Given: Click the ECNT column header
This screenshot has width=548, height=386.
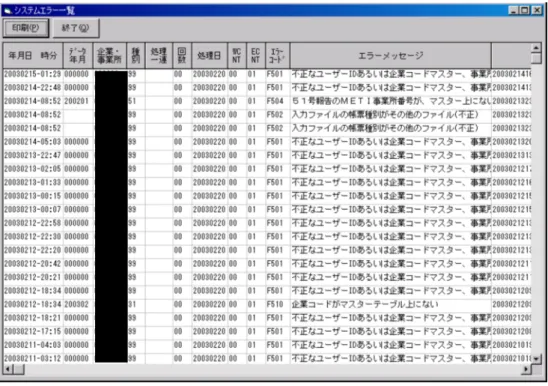Looking at the screenshot, I should [255, 56].
